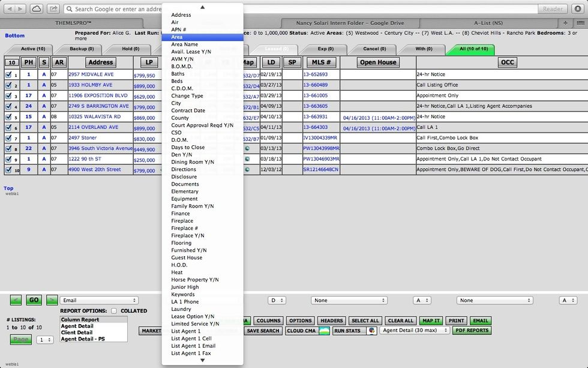Open the page number dropdown showing 1

click(45, 340)
